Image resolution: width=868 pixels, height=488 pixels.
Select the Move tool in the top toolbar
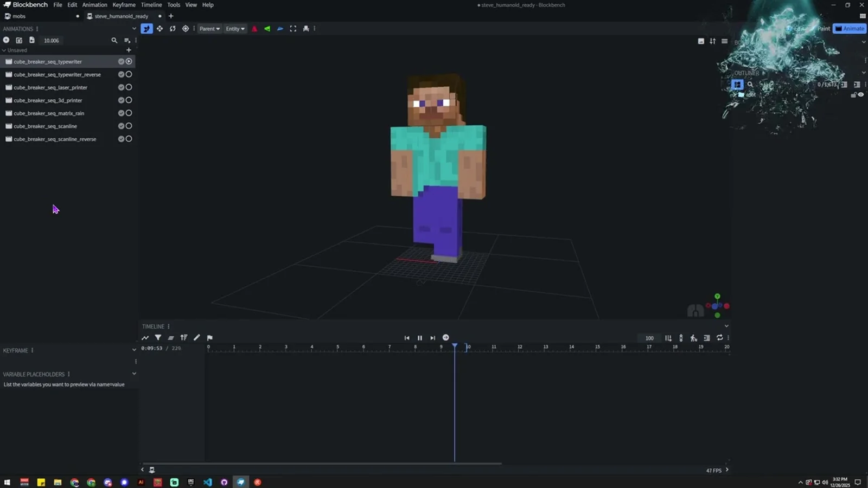click(x=159, y=29)
